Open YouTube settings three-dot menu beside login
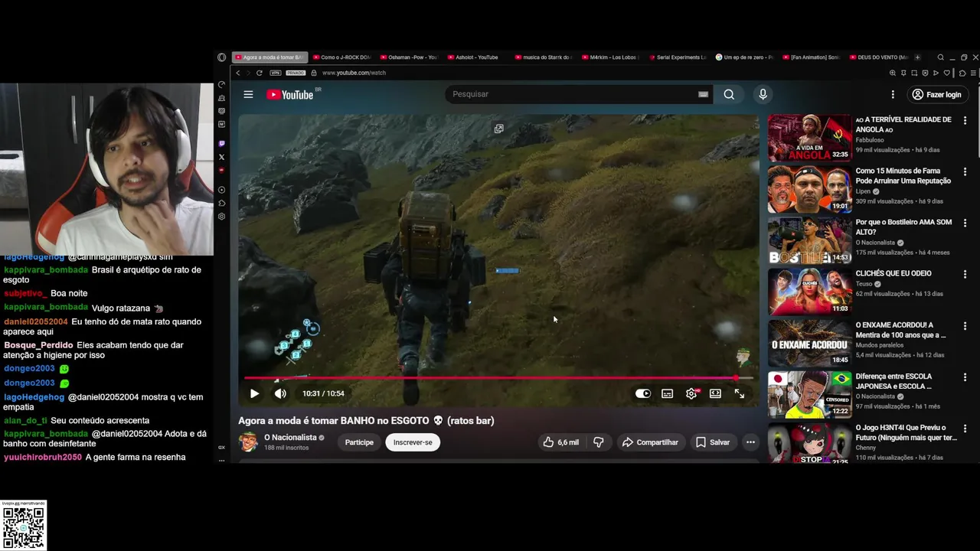Screen dimensions: 980x551 click(x=893, y=94)
